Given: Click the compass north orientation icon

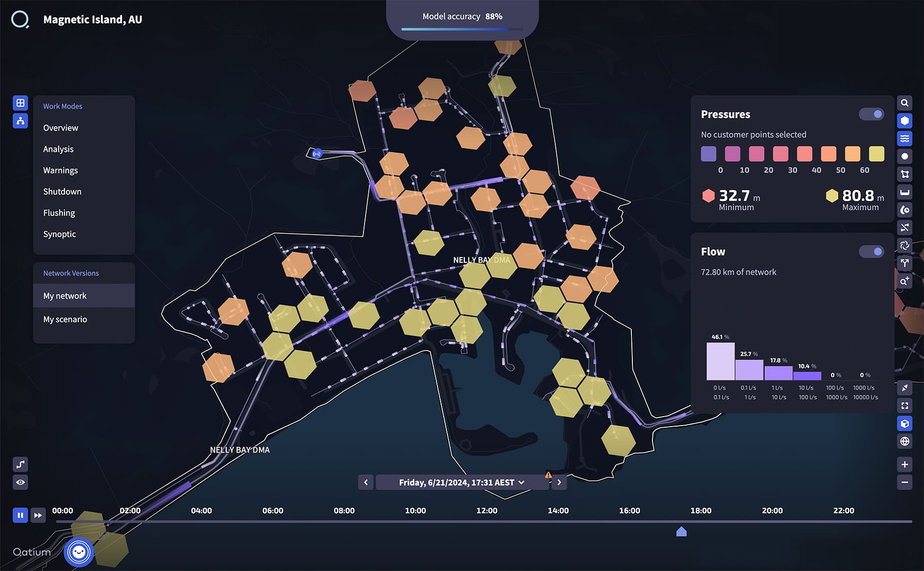Looking at the screenshot, I should (904, 388).
